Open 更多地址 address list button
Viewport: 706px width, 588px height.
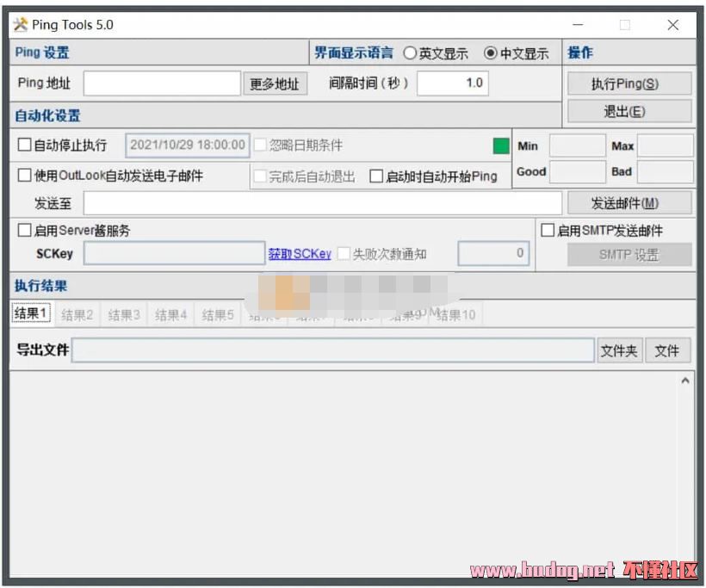pyautogui.click(x=275, y=84)
